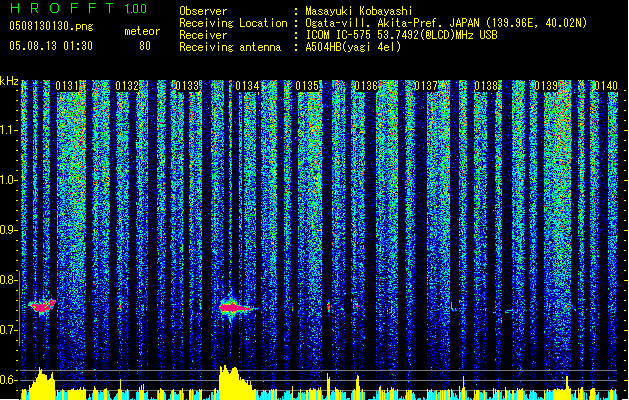Screen dimensions: 629x400
Task: Click the tall yellow power peak below 0134
Action: tap(235, 382)
